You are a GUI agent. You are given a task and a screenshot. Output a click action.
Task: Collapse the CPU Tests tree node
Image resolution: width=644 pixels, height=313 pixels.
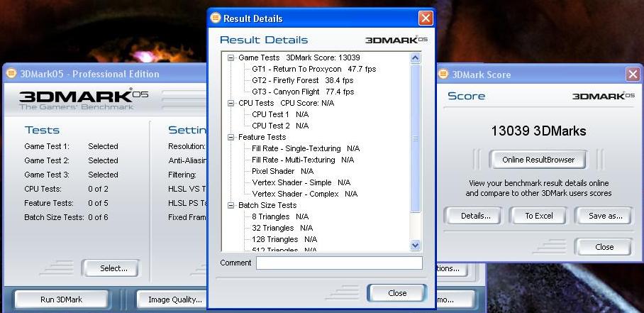point(231,103)
